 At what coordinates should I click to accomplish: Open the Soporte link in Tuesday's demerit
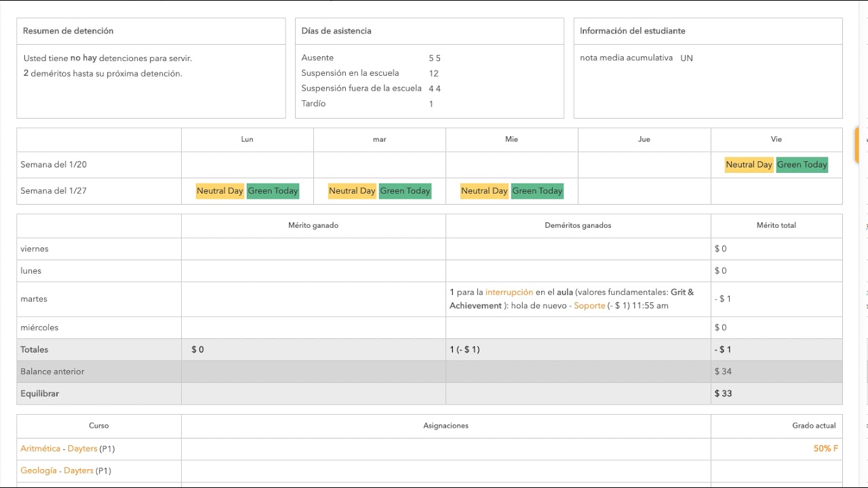click(x=589, y=306)
